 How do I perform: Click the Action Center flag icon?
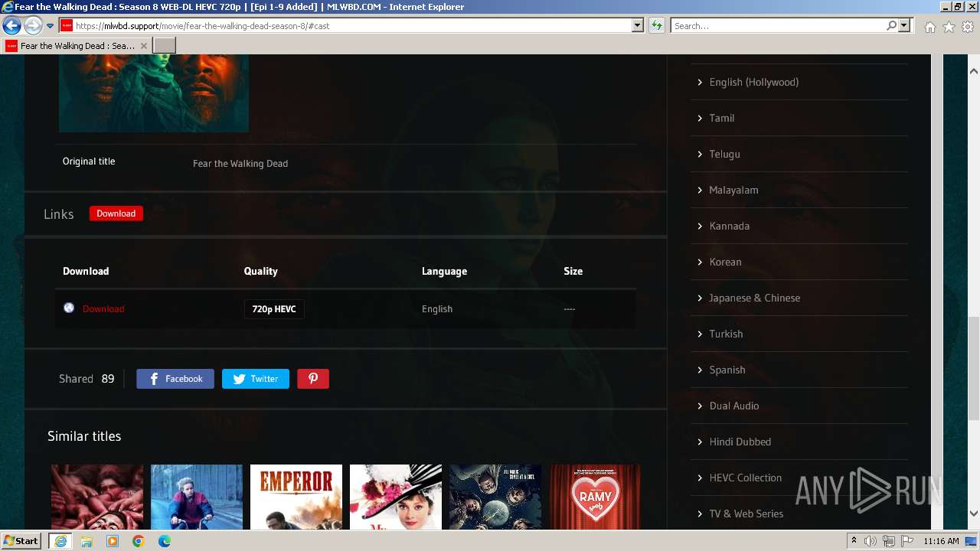pos(907,541)
